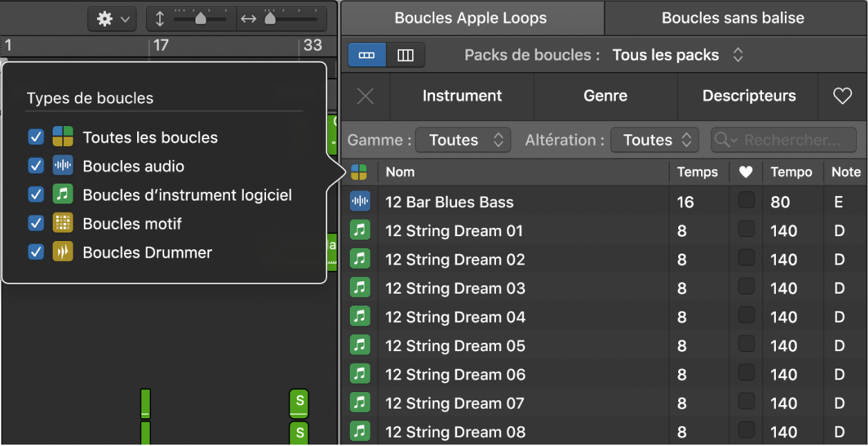Open Packs de boucles pop-up menu
The image size is (868, 446).
(x=677, y=55)
